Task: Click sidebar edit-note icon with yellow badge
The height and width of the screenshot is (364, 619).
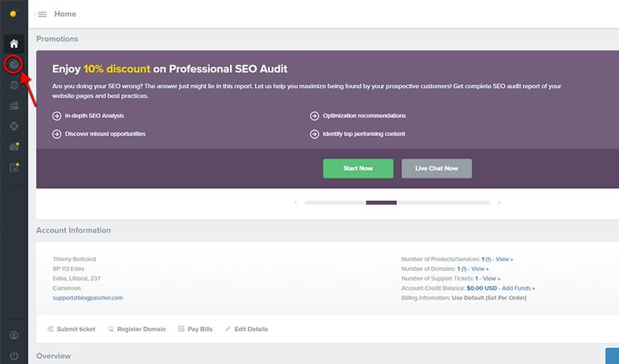Action: [x=15, y=167]
